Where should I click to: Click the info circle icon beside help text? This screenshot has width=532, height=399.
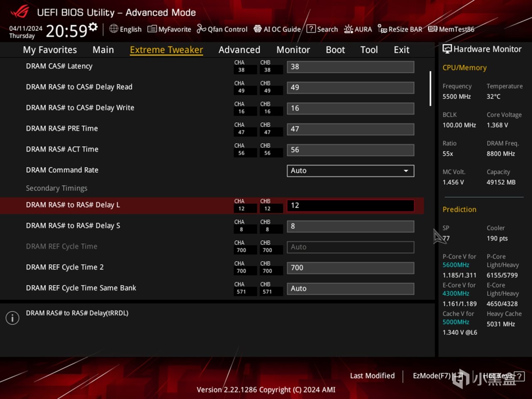(12, 318)
